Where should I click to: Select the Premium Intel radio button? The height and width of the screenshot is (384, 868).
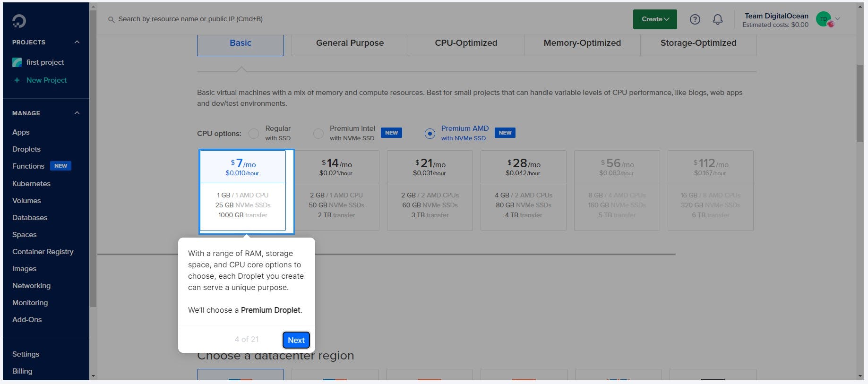point(318,134)
